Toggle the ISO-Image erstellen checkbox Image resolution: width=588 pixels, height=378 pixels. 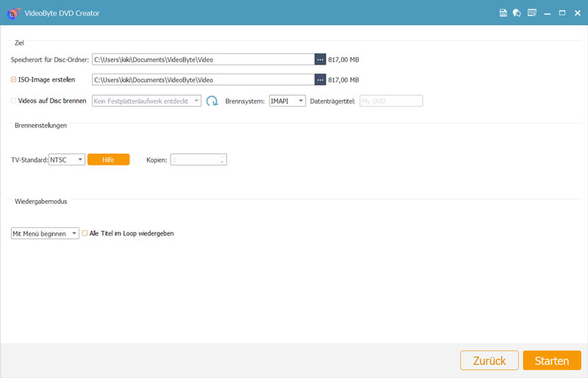(14, 79)
